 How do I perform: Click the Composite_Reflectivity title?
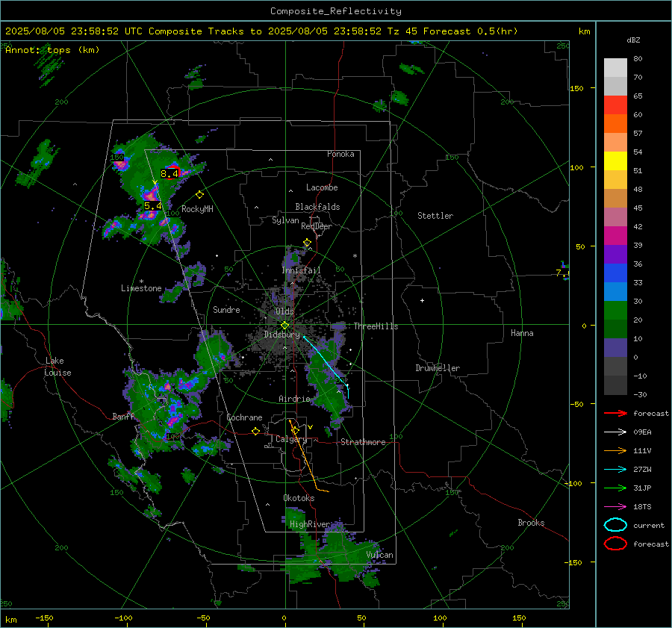pos(336,11)
